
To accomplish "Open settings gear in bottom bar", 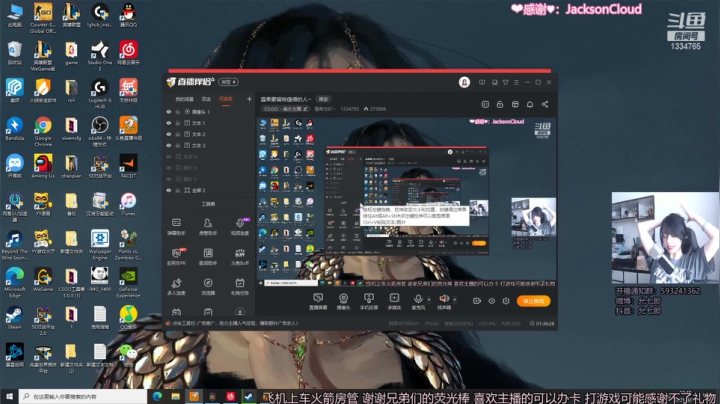I will (506, 301).
